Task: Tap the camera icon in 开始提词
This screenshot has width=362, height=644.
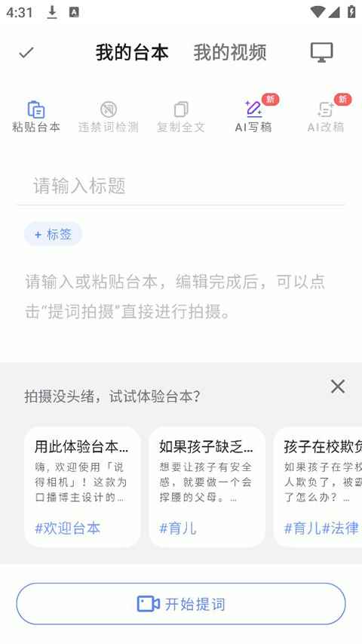Action: tap(148, 604)
